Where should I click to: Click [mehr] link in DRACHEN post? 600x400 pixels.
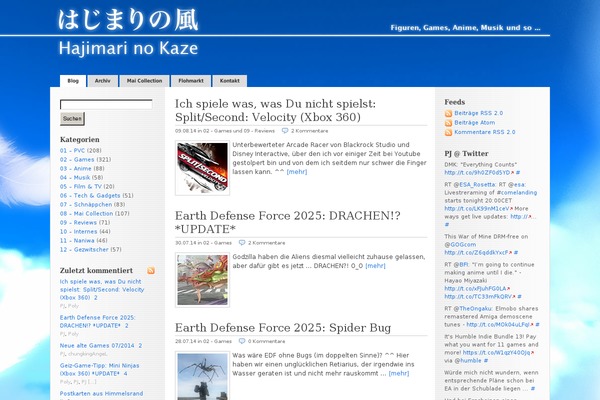[x=375, y=266]
